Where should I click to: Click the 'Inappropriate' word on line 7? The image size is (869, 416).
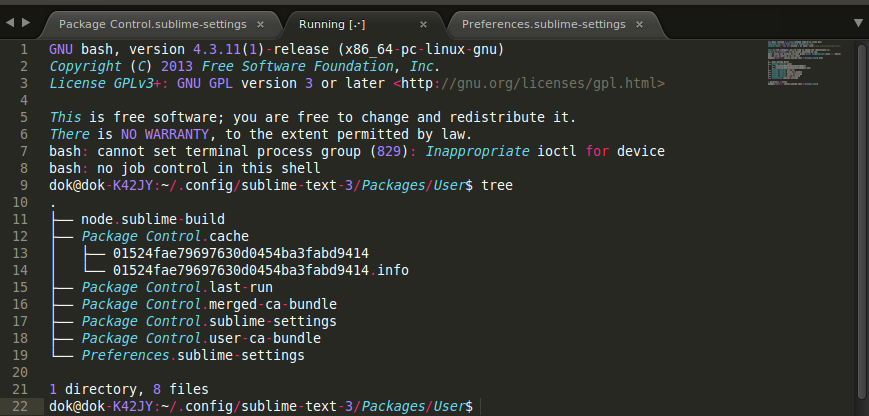[477, 152]
